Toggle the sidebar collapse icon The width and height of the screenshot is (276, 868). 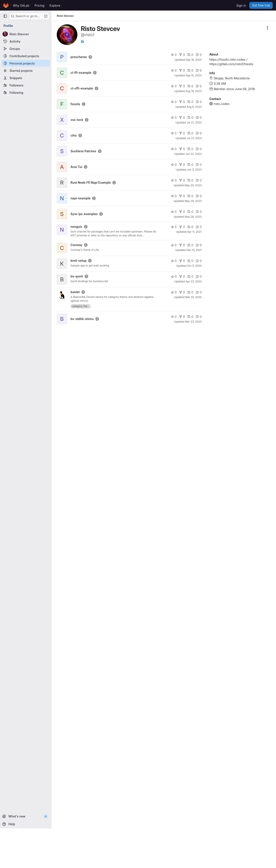(5, 16)
